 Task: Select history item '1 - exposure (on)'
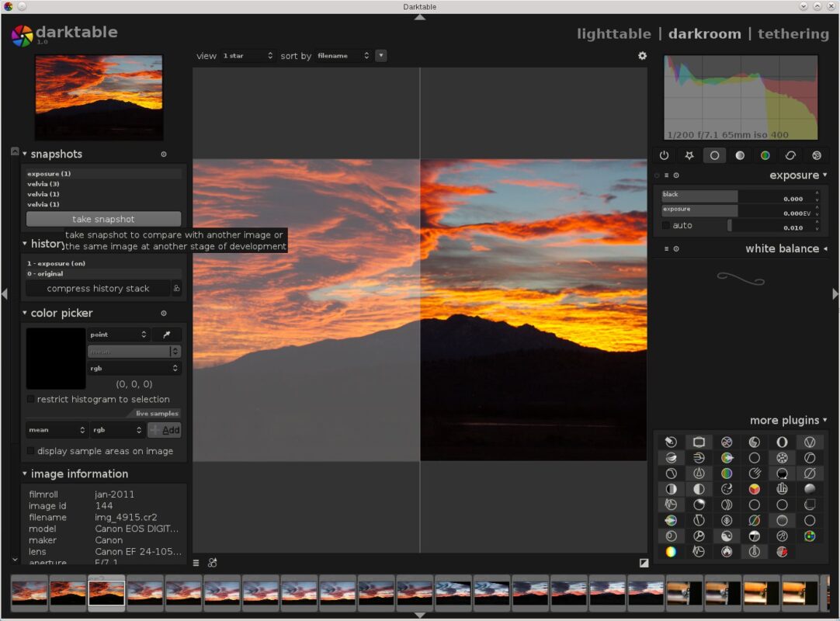[103, 264]
